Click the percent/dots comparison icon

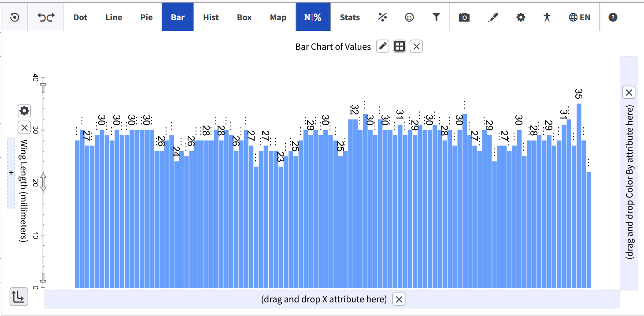coord(382,17)
